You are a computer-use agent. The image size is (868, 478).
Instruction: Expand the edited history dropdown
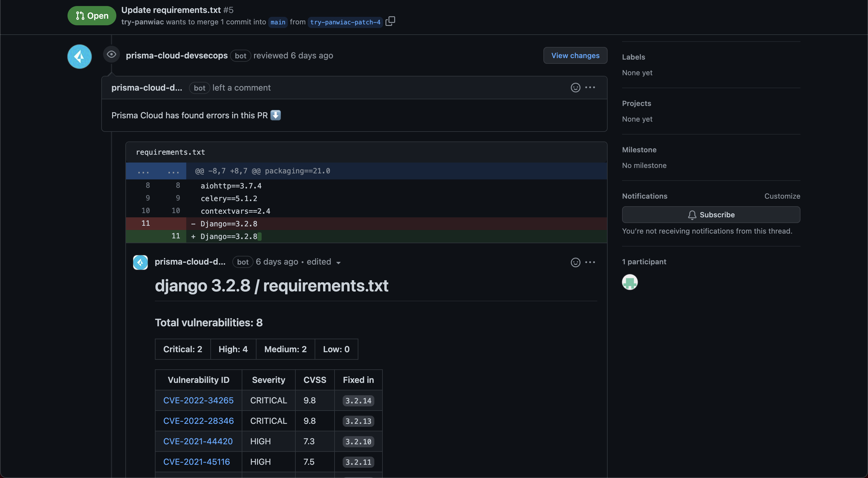338,262
